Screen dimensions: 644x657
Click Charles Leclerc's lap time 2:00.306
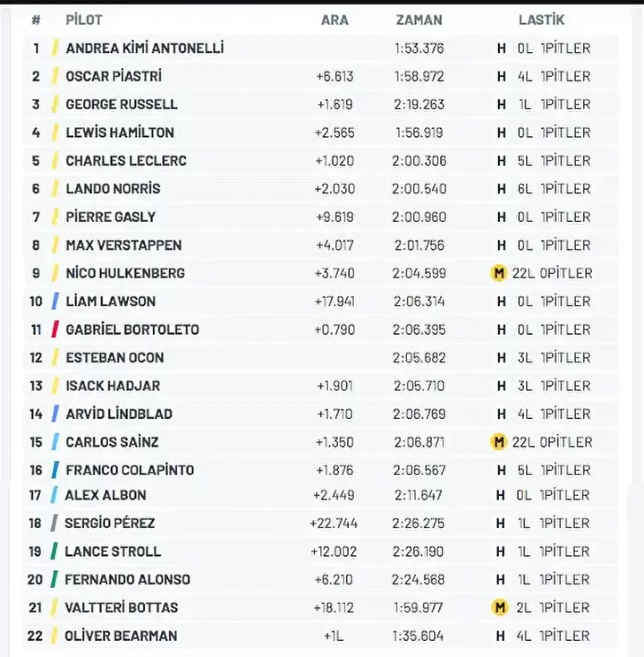coord(419,161)
